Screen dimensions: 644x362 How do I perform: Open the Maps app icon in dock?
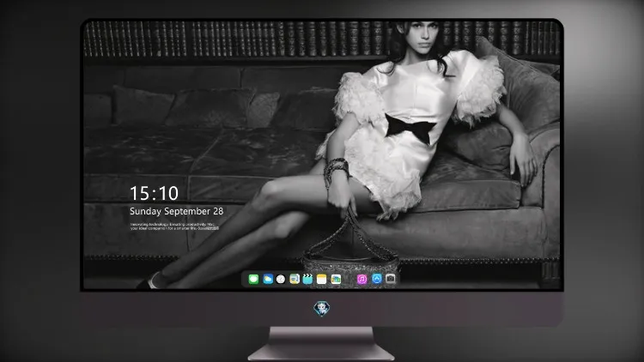pyautogui.click(x=295, y=279)
